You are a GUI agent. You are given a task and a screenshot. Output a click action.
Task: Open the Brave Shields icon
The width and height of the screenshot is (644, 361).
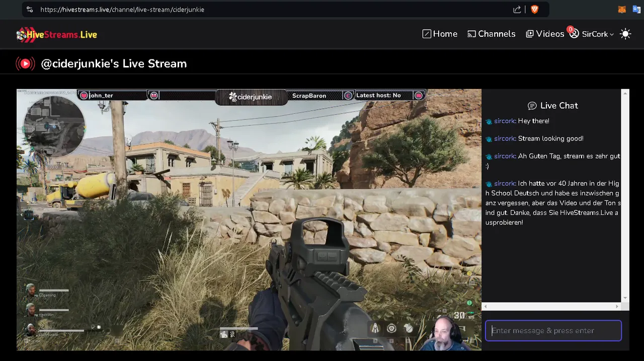point(534,10)
